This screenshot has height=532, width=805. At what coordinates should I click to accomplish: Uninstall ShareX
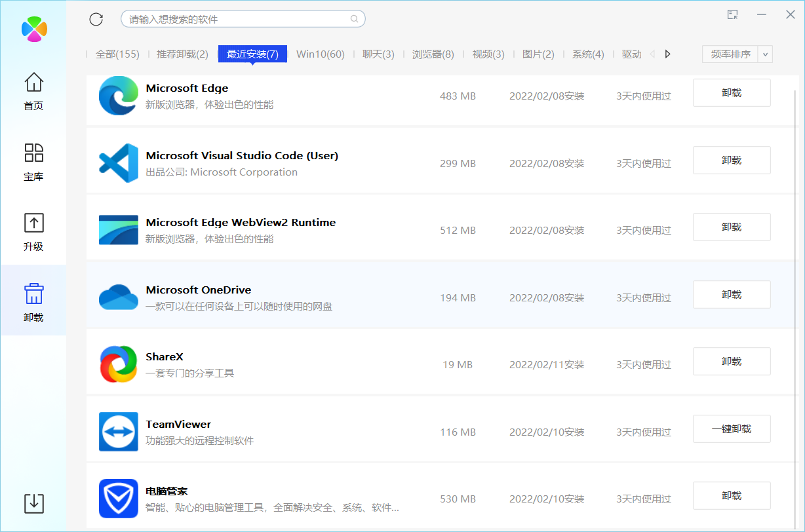[732, 362]
